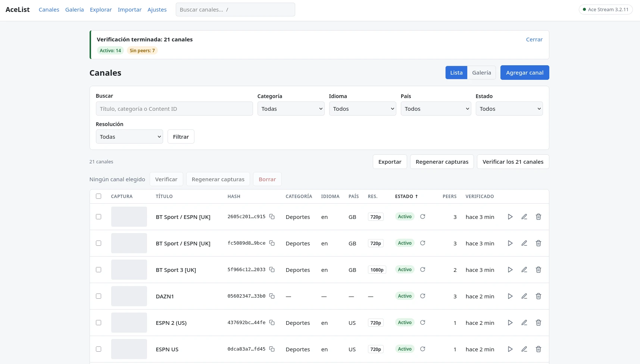Edit the ESPN 2 (US) channel
Image resolution: width=640 pixels, height=364 pixels.
pyautogui.click(x=524, y=323)
